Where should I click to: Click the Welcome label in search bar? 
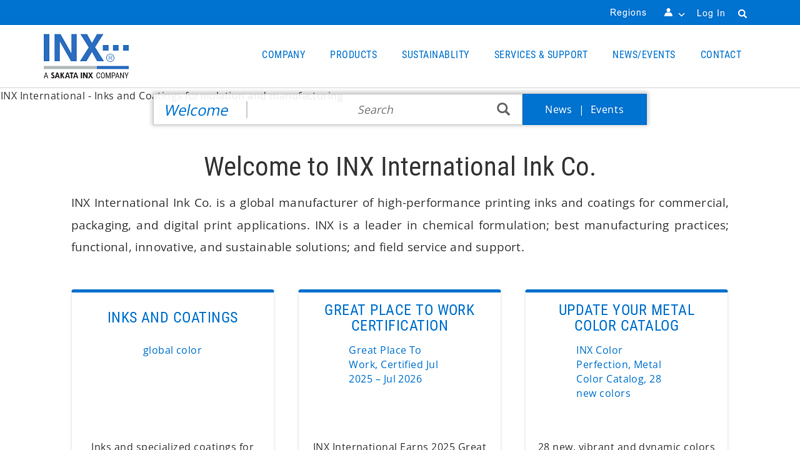pos(196,110)
